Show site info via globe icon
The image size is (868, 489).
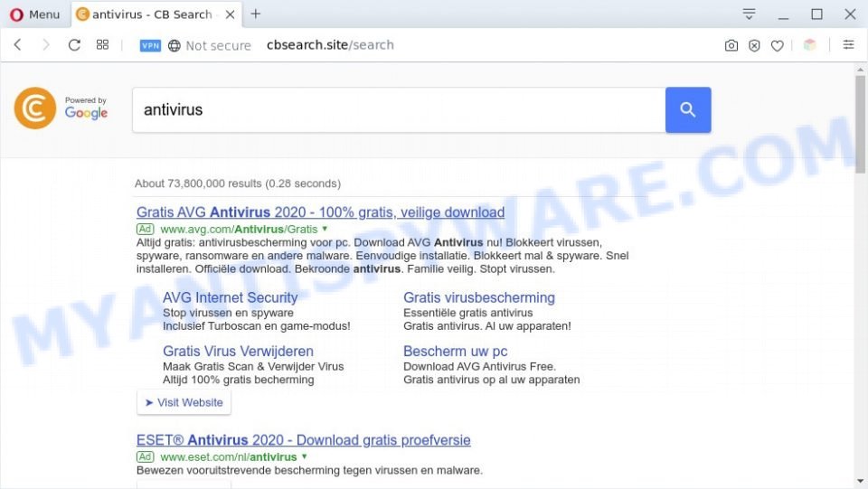(x=175, y=45)
